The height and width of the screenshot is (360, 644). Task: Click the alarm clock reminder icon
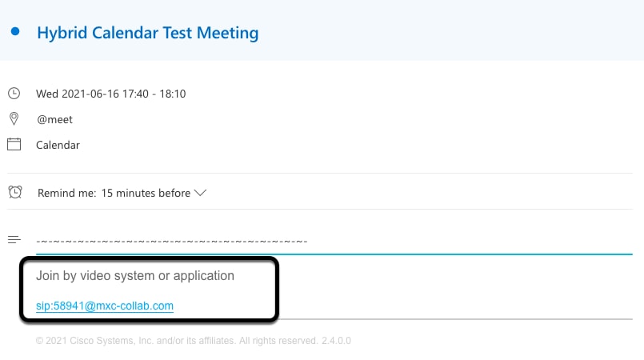click(x=14, y=192)
